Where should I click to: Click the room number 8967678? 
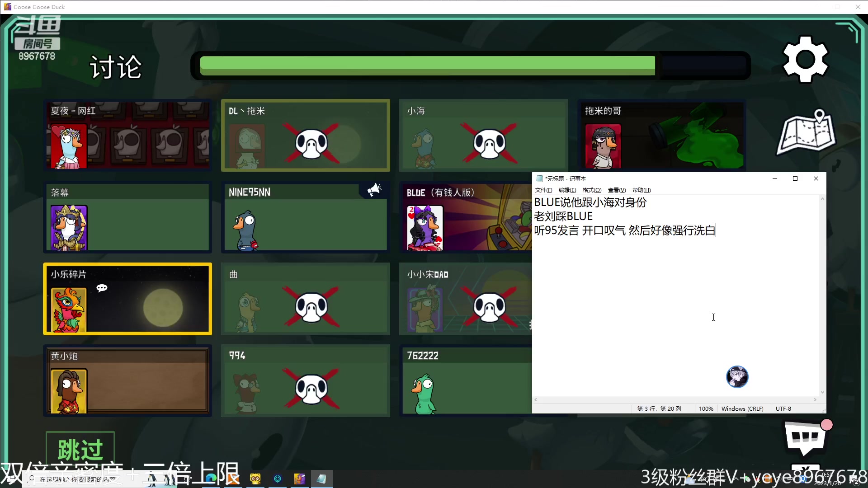click(37, 56)
